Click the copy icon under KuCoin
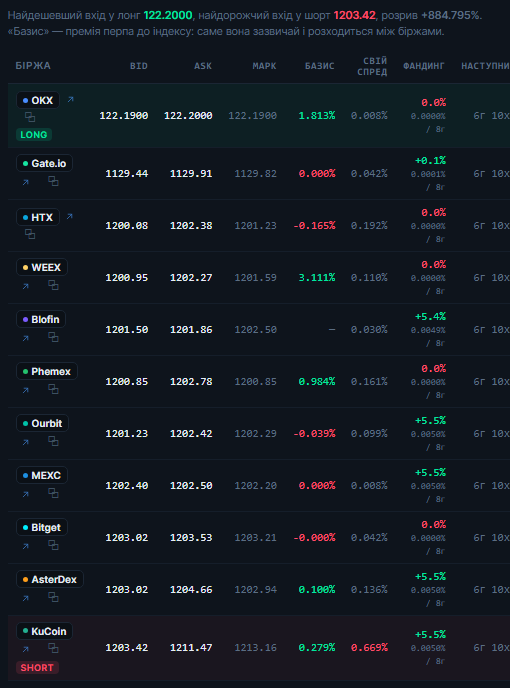The width and height of the screenshot is (510, 688). click(53, 648)
